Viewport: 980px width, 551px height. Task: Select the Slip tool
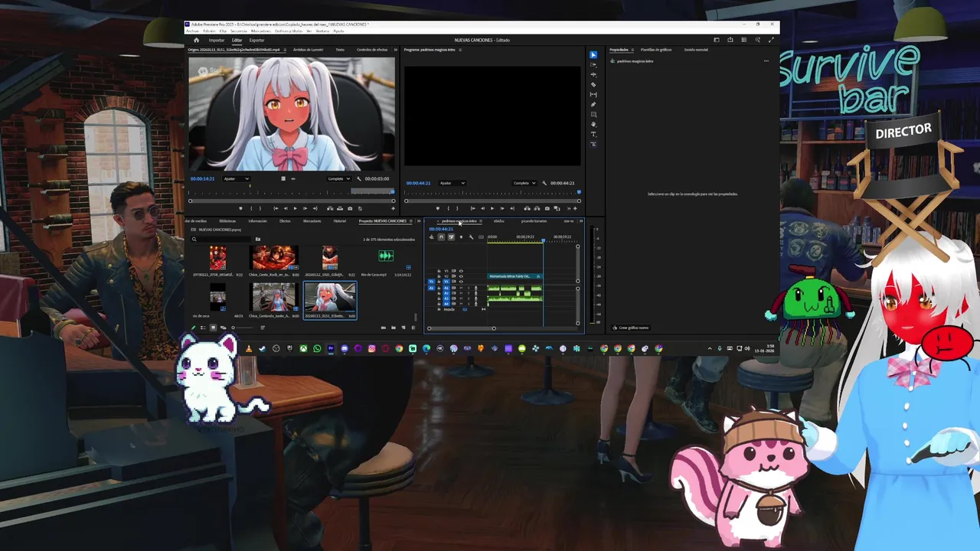593,94
